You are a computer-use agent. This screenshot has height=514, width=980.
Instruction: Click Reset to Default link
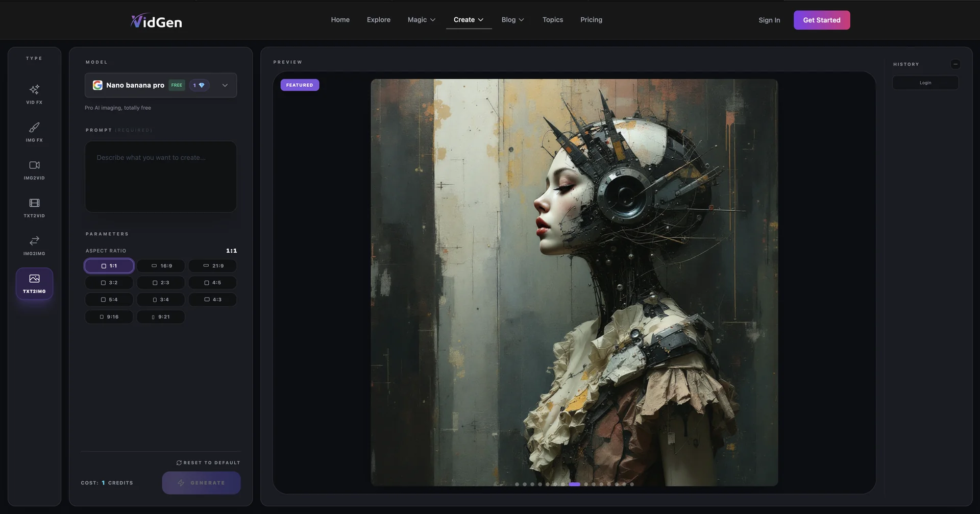tap(208, 463)
